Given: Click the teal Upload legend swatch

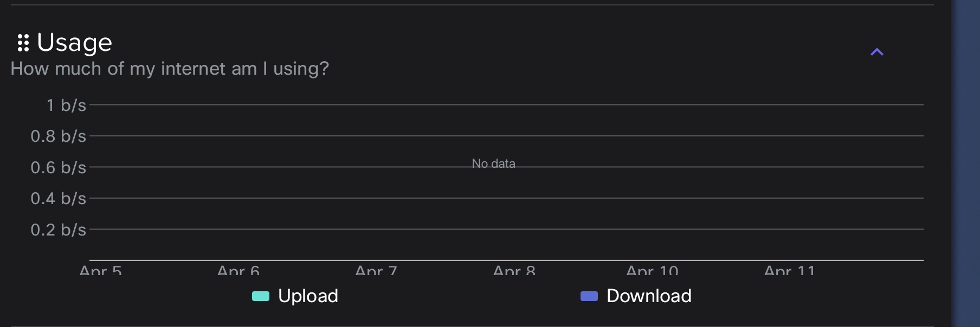Looking at the screenshot, I should pos(261,296).
